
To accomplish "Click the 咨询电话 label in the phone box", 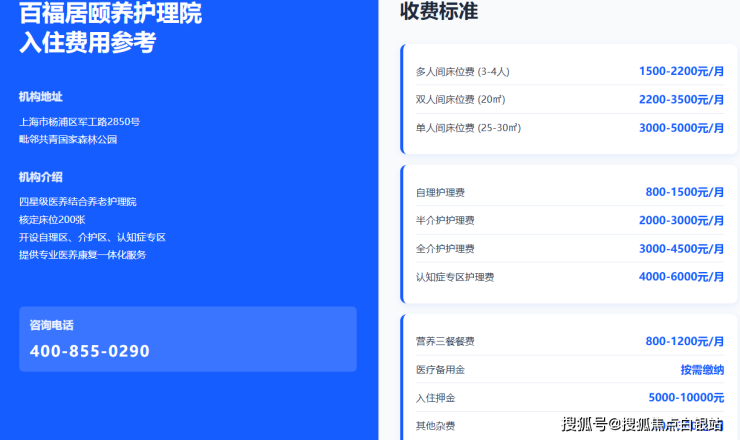I will pyautogui.click(x=51, y=325).
